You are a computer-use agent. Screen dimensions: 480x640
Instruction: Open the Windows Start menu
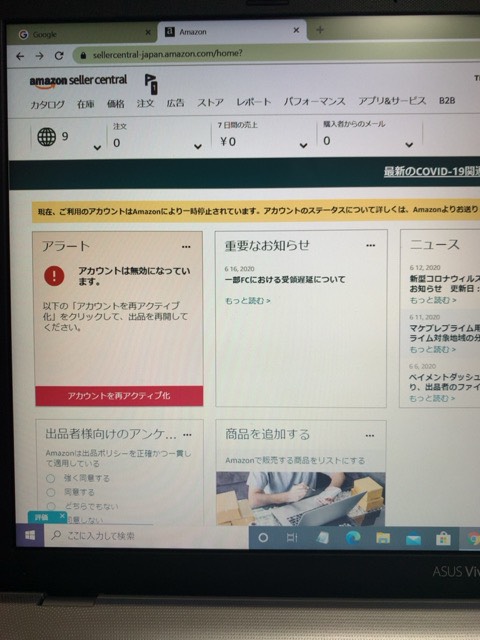click(30, 535)
